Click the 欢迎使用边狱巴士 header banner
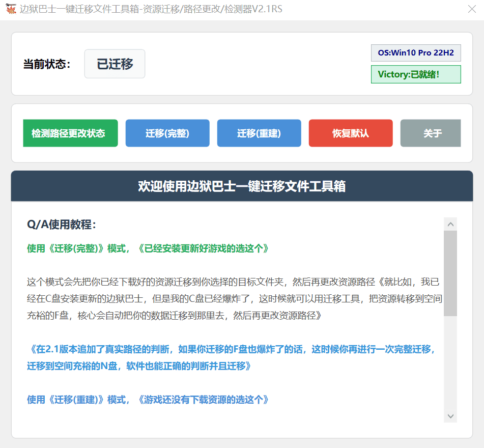484x448 pixels. coord(242,186)
